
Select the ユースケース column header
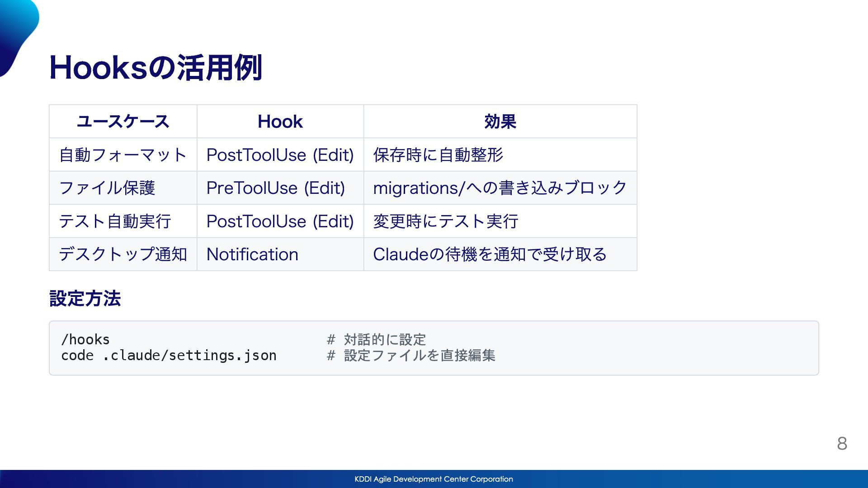(x=123, y=122)
